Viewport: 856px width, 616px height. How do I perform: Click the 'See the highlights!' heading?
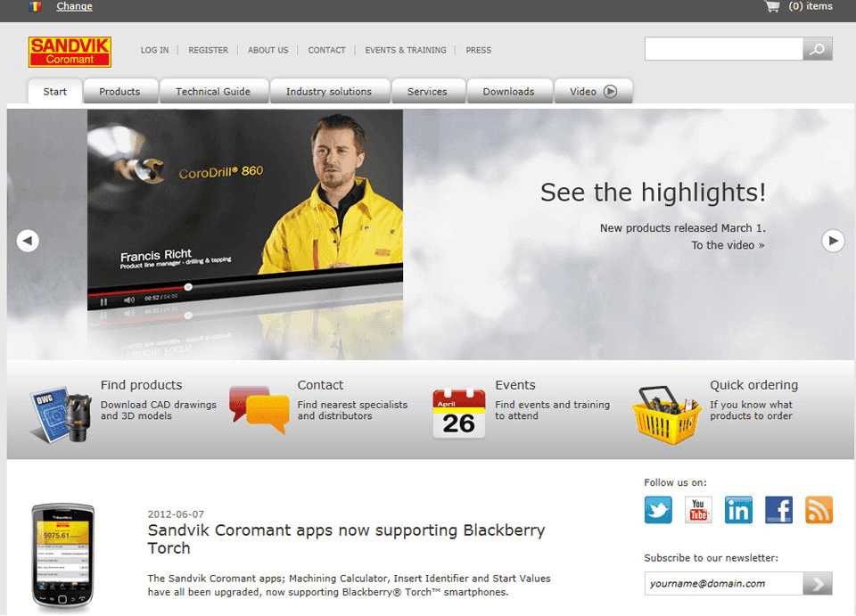click(x=653, y=193)
